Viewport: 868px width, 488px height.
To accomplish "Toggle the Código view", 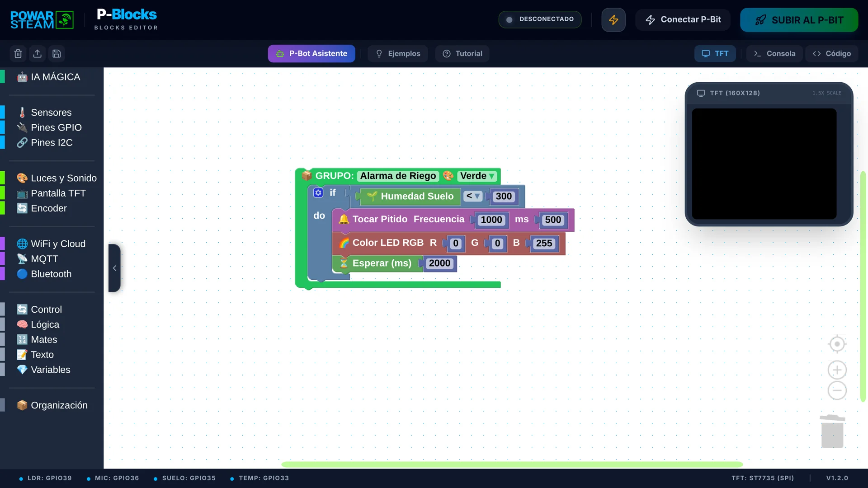I will click(831, 54).
